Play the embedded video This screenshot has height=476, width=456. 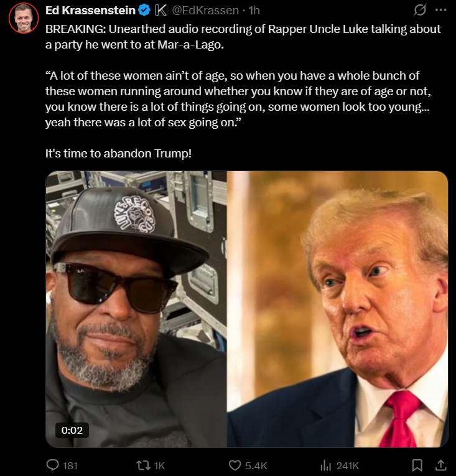pyautogui.click(x=247, y=309)
